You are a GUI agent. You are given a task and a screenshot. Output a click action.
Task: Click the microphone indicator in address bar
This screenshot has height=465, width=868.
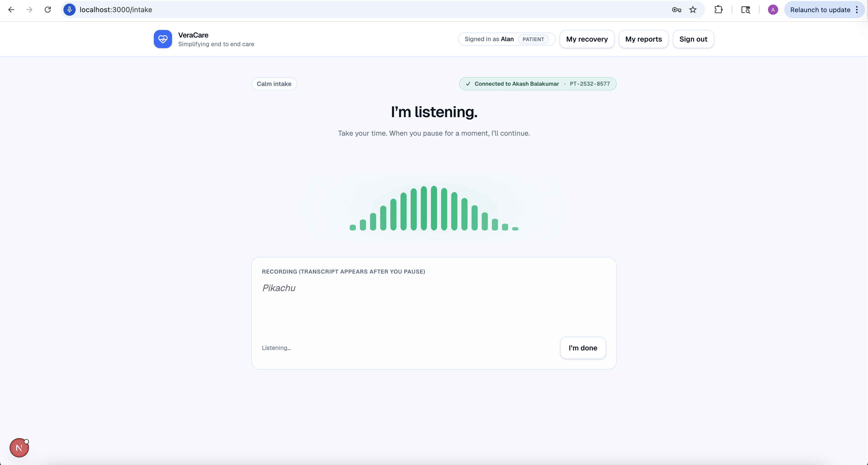click(x=69, y=10)
